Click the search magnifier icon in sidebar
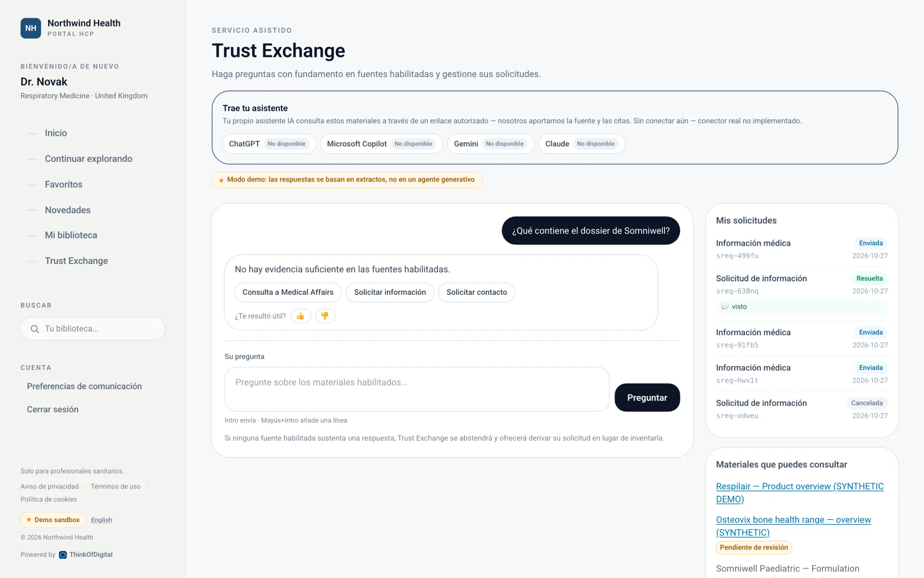The height and width of the screenshot is (578, 924). tap(35, 329)
